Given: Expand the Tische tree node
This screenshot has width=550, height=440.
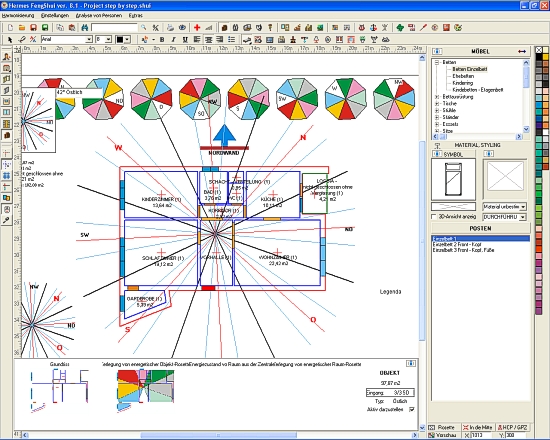Looking at the screenshot, I should point(437,104).
